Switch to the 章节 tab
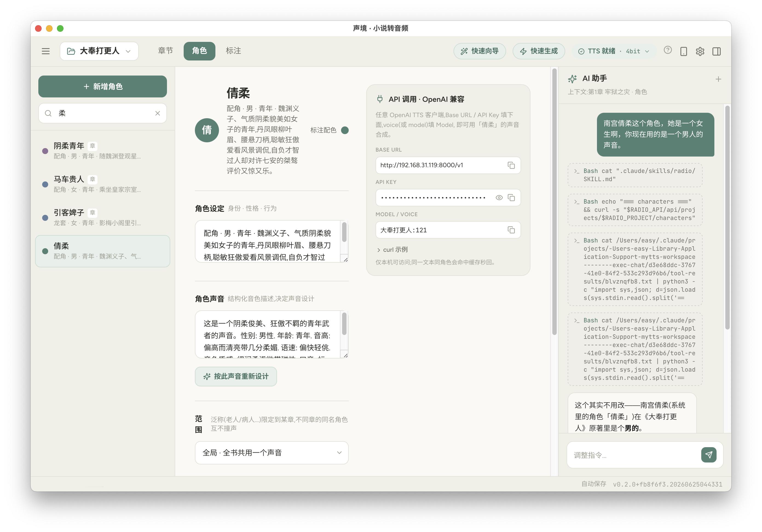Screen dimensions: 762x532 (x=165, y=51)
